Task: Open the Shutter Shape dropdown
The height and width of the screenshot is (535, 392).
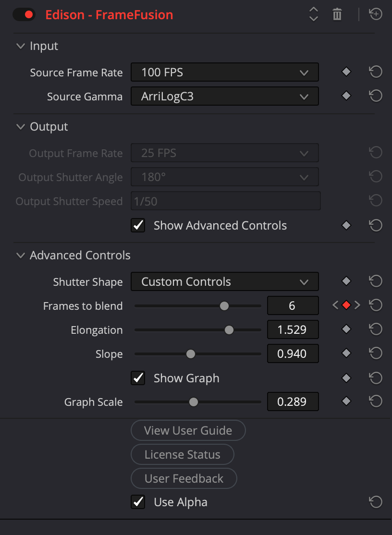Action: point(224,282)
